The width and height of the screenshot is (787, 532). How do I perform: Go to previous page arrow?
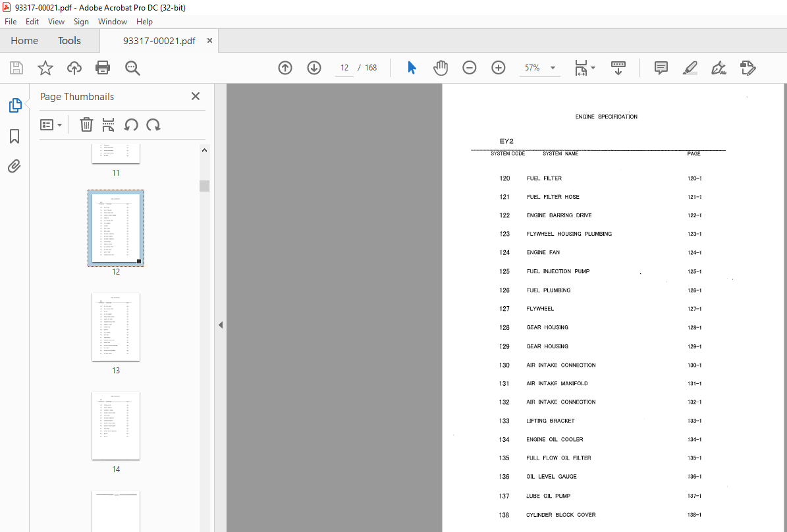click(285, 68)
